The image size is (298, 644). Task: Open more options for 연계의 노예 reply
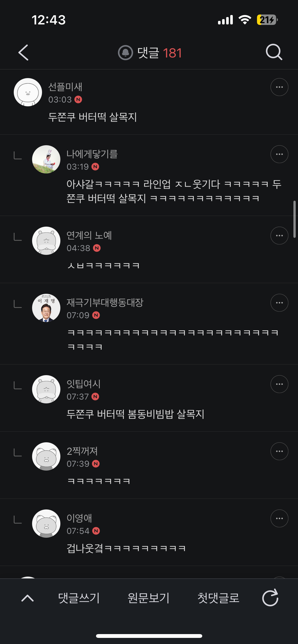point(279,236)
